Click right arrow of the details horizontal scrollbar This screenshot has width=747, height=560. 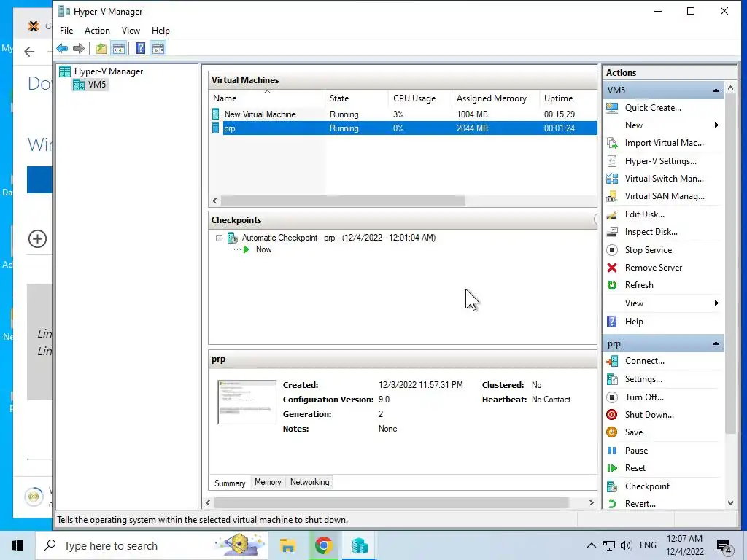(x=591, y=503)
